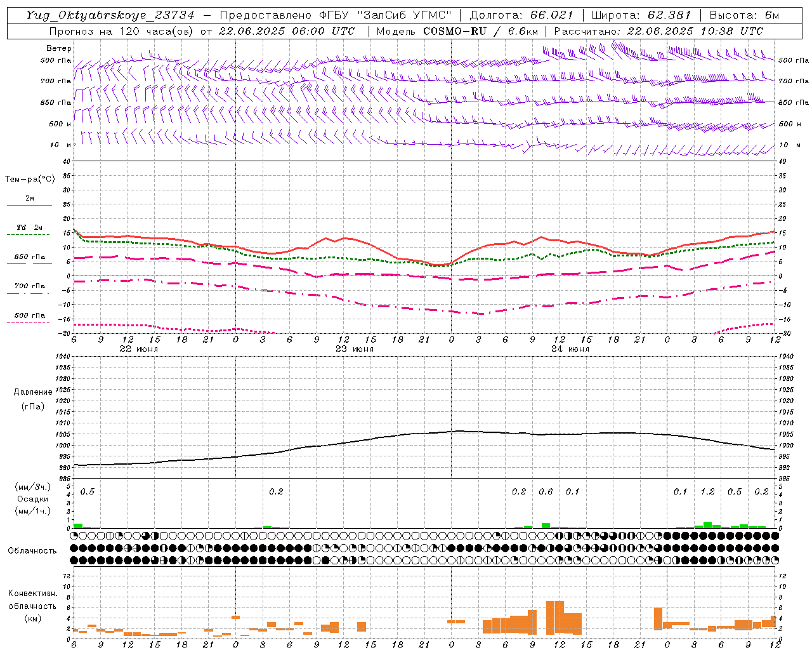Click the Прогноз на 120 часа(ов) text
The width and height of the screenshot is (812, 650).
(122, 31)
